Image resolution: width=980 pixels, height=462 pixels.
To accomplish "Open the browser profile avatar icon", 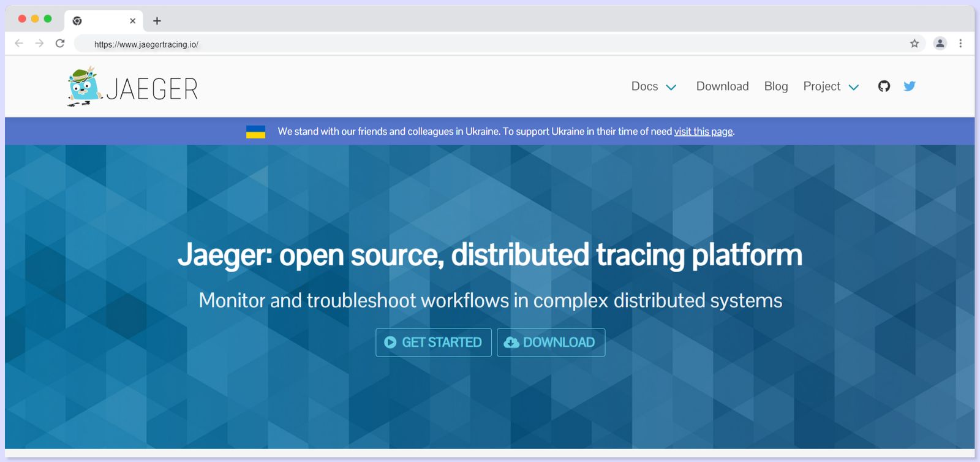I will (940, 44).
